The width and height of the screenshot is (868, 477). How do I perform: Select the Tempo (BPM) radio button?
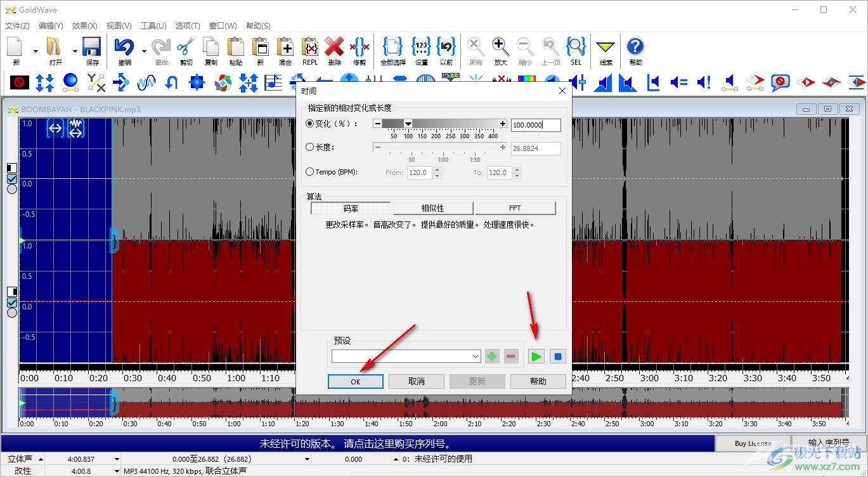(310, 172)
